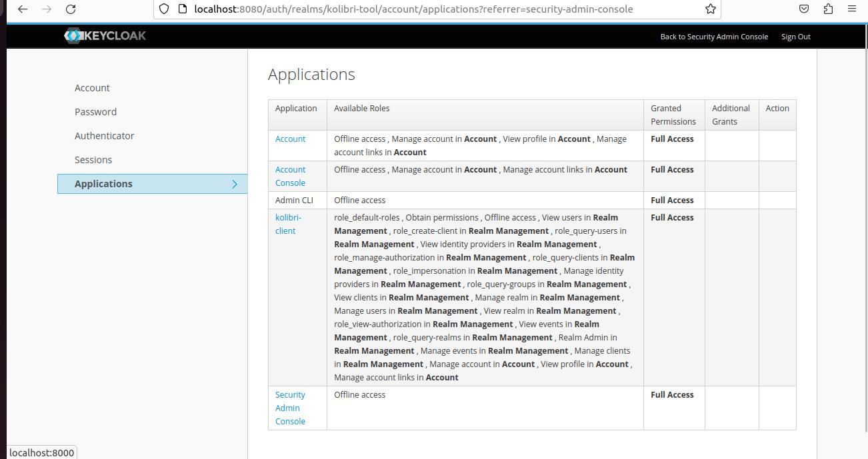Click the Keycloak logo

point(105,35)
